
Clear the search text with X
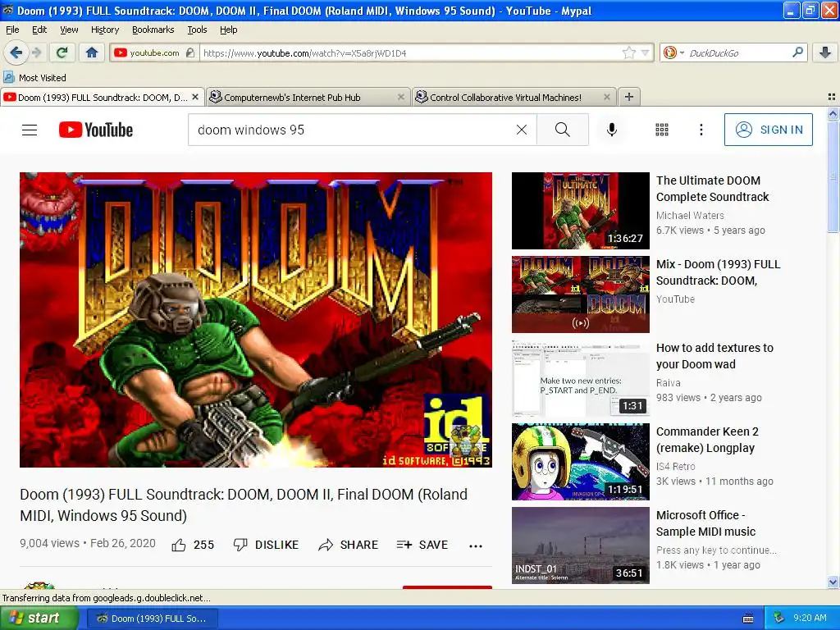tap(521, 130)
